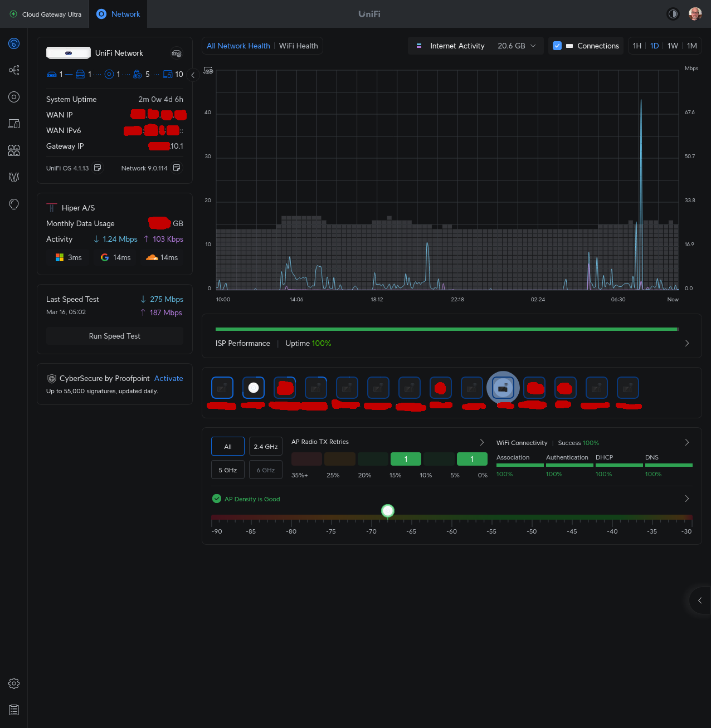The image size is (711, 728).
Task: Click the gateway count icon showing 1
Action: (x=51, y=74)
